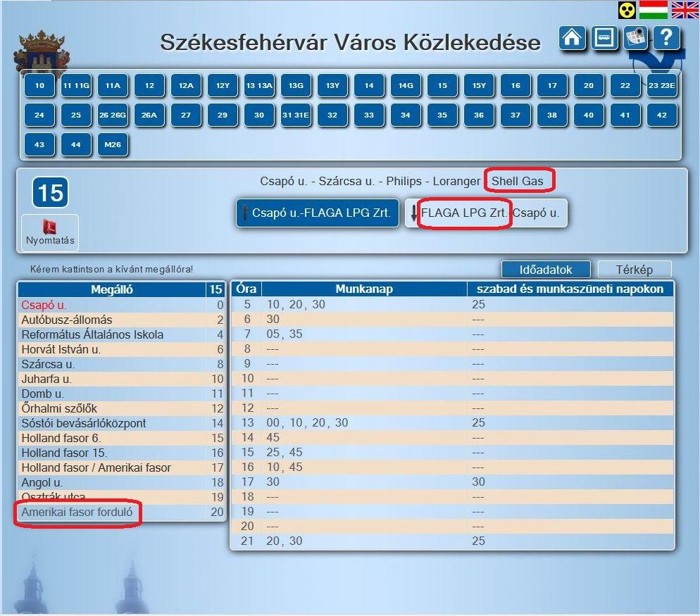Select the Hungarian flag language

tap(653, 10)
